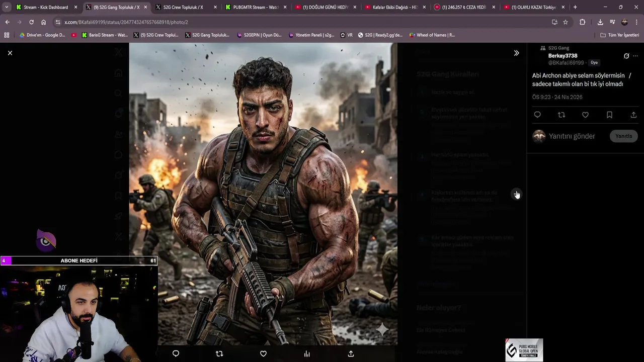Go back in browser history
644x362 pixels.
pos(7,22)
